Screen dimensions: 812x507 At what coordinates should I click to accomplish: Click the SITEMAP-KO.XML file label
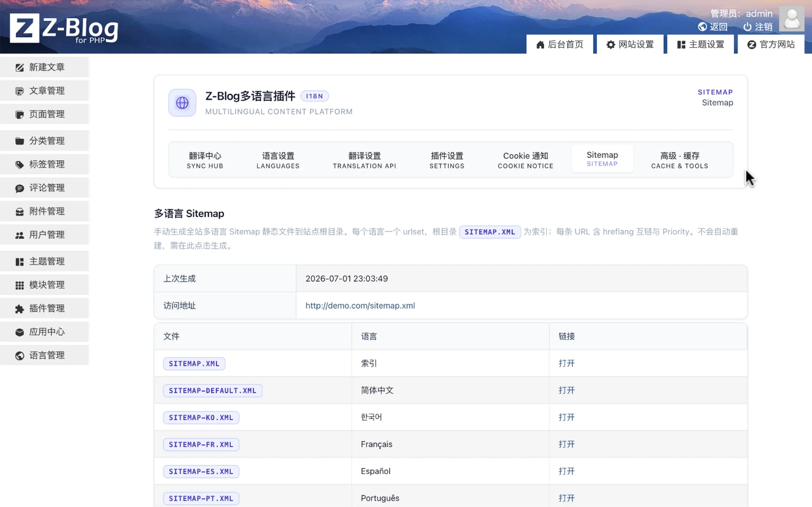(201, 418)
